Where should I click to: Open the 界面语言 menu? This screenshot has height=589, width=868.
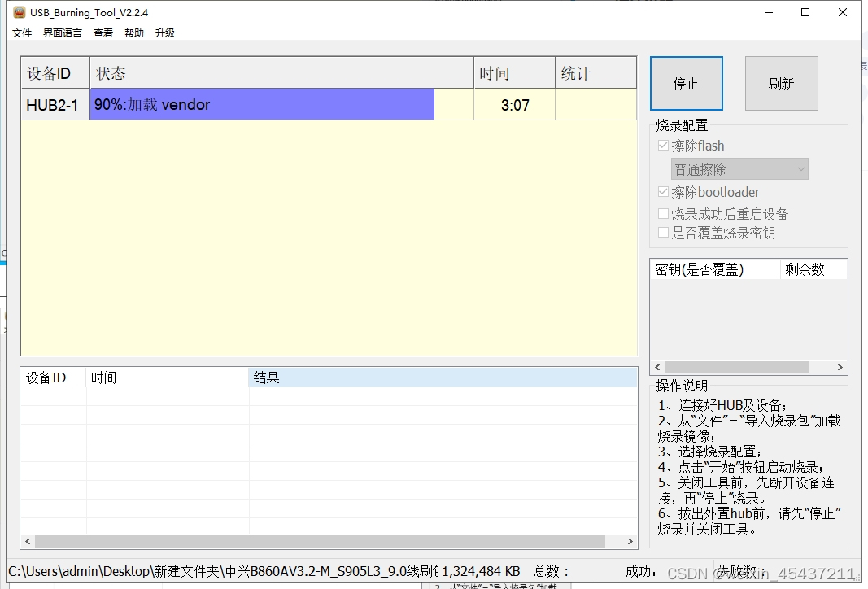pos(63,33)
